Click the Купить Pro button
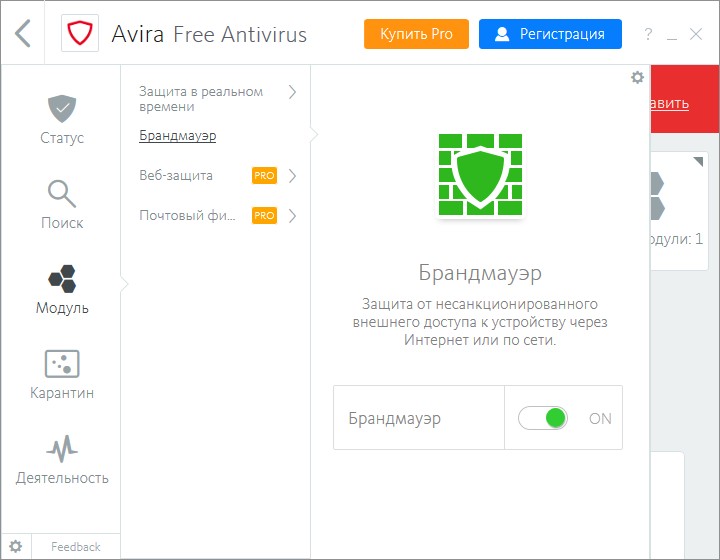 [416, 34]
